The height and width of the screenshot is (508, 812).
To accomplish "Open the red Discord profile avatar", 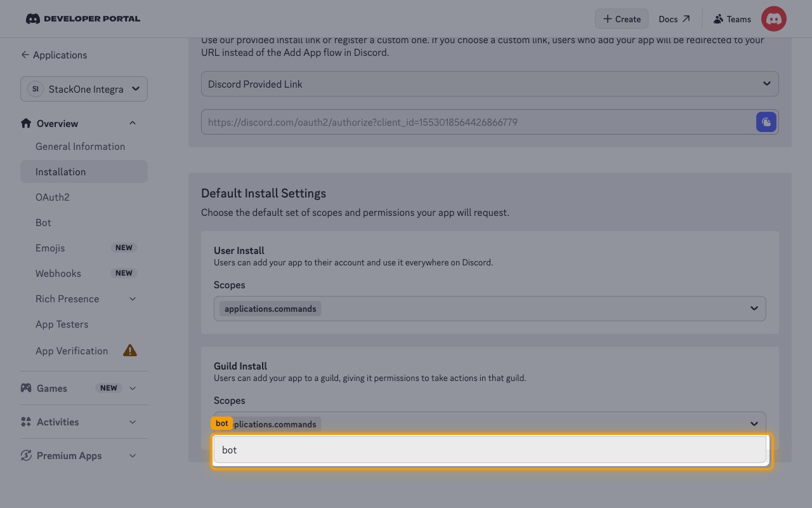I will [x=774, y=19].
